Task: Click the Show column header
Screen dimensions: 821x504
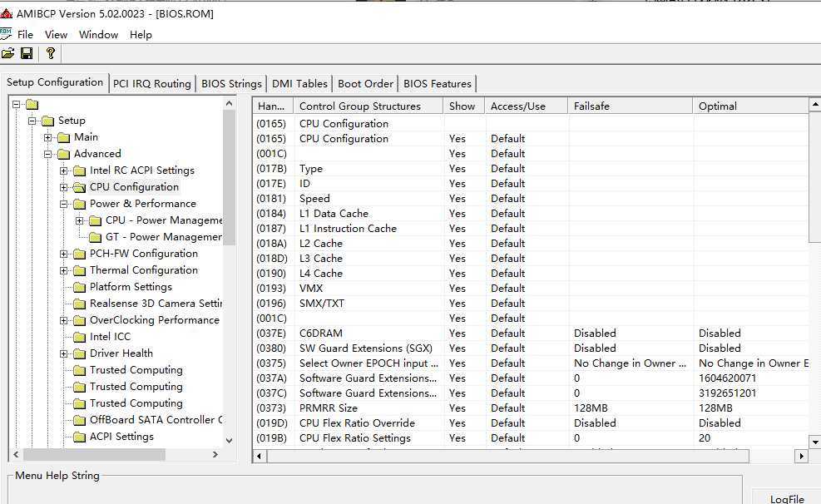Action: point(464,106)
